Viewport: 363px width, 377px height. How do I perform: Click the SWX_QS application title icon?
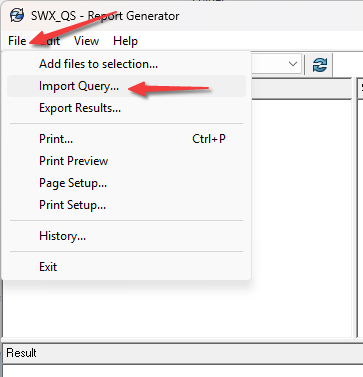pos(16,15)
